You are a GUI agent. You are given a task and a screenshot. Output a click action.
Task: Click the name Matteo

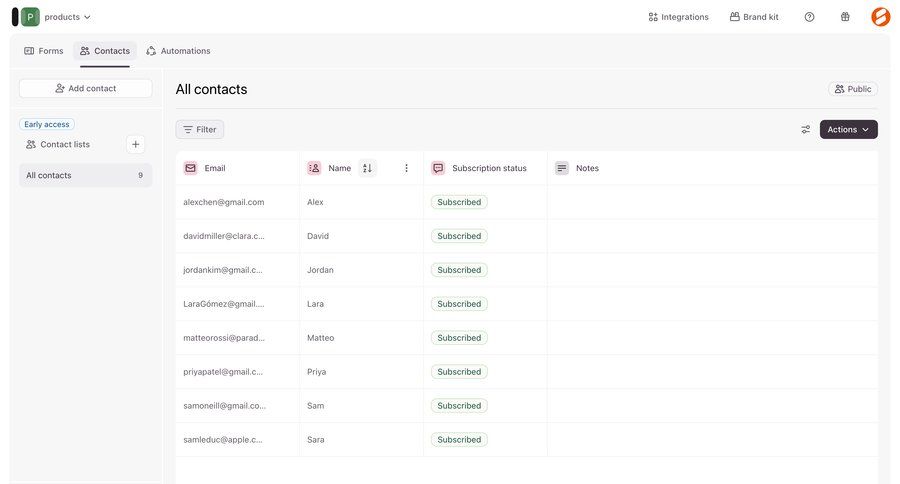tap(320, 338)
